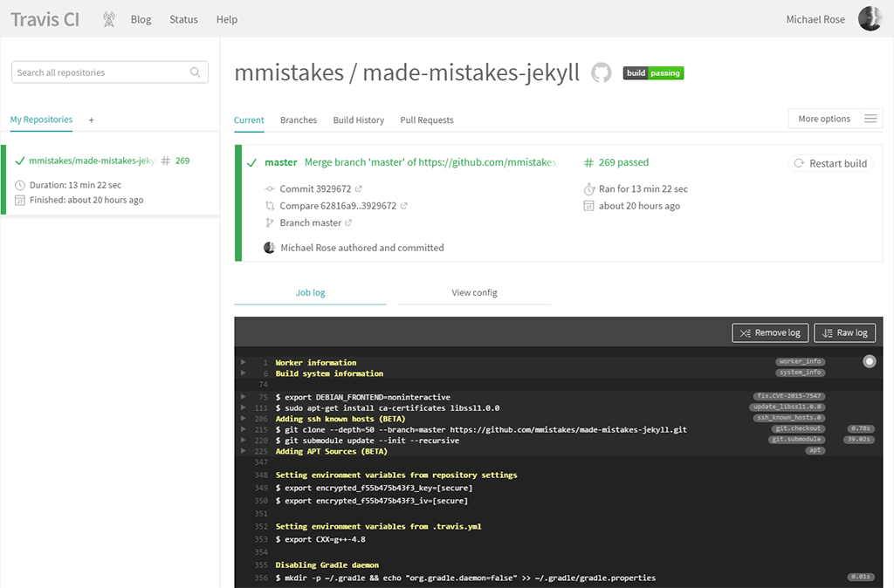Switch to the Build History tab

(358, 120)
